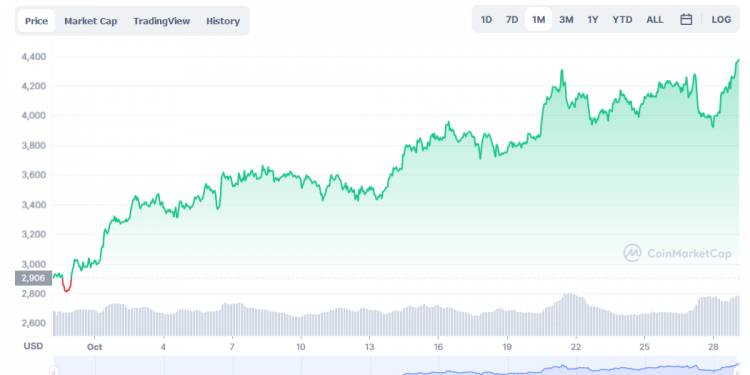Screen dimensions: 750x375
Task: Click the red dip segment of price line
Action: tap(67, 286)
